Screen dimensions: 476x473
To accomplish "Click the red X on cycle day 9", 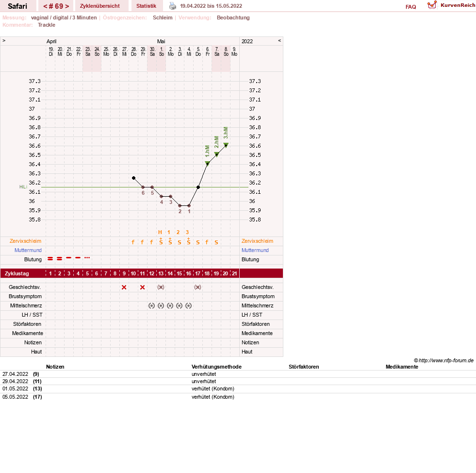I will pos(124,287).
